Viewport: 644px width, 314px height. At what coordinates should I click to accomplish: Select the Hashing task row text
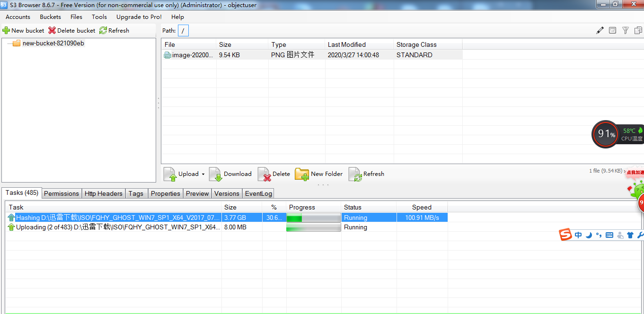pyautogui.click(x=118, y=218)
